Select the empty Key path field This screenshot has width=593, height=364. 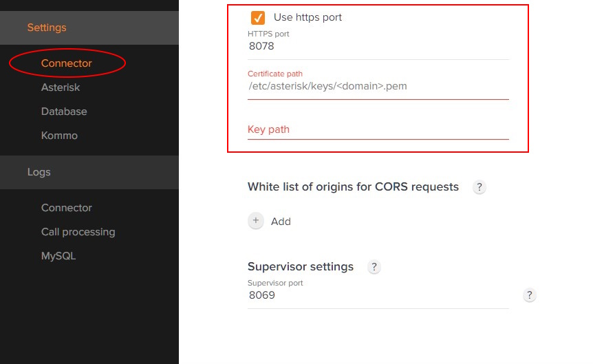(378, 129)
